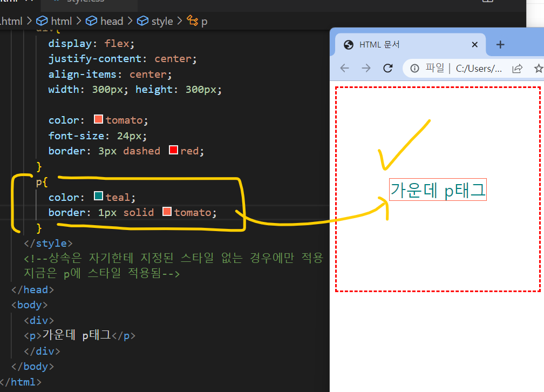Click the opening <div> tag

(39, 320)
